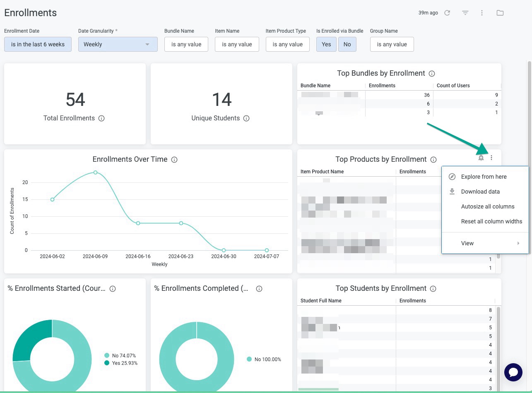Click the Total Enrollments info icon
This screenshot has width=532, height=393.
(101, 118)
